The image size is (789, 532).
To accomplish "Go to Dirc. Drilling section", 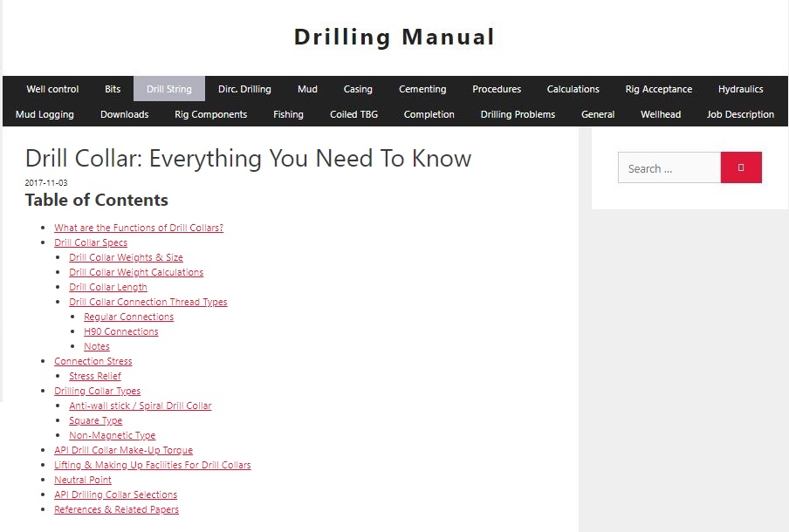I will tap(244, 89).
